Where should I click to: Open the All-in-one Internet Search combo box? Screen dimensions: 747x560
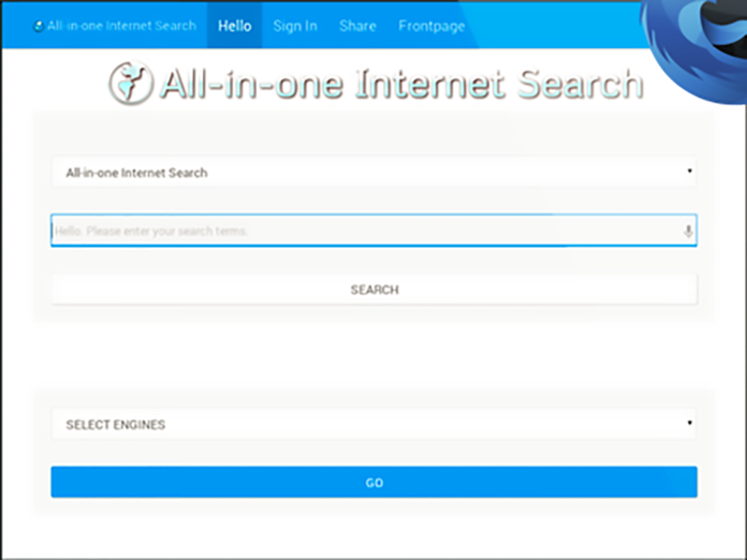[x=373, y=172]
